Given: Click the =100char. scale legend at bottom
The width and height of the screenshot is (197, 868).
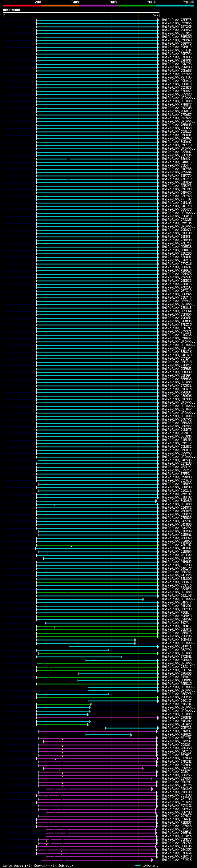Looking at the screenshot, I should pos(147,865).
